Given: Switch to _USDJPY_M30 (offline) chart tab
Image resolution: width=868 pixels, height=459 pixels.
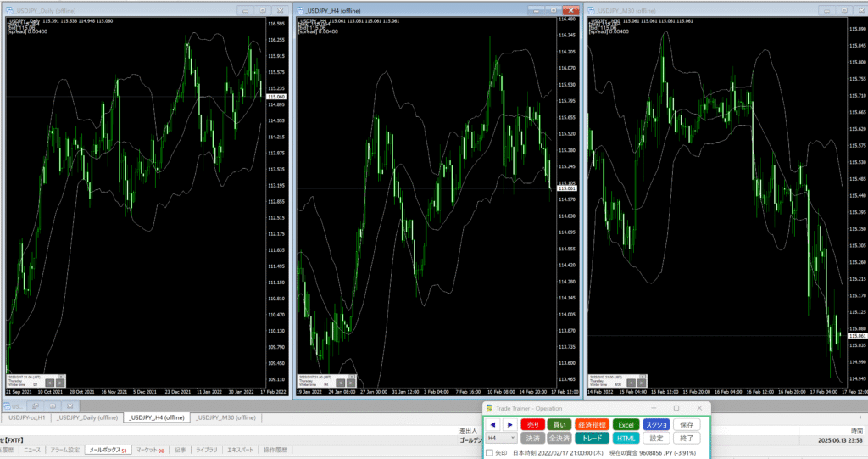Looking at the screenshot, I should [x=225, y=417].
